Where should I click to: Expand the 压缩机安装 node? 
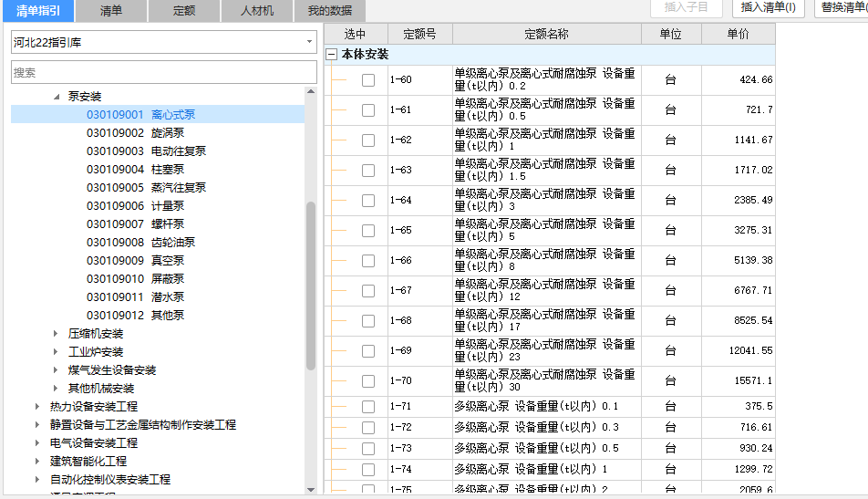tap(56, 333)
